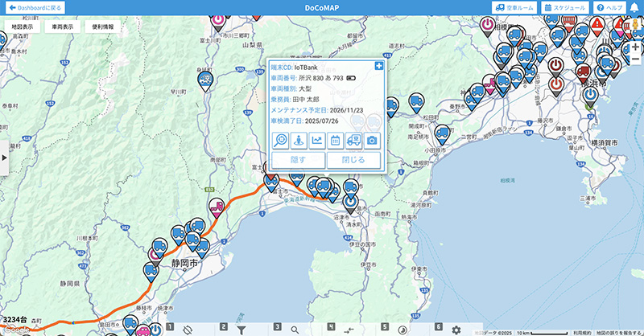Open the settings gear in bottom toolbar

click(x=456, y=330)
